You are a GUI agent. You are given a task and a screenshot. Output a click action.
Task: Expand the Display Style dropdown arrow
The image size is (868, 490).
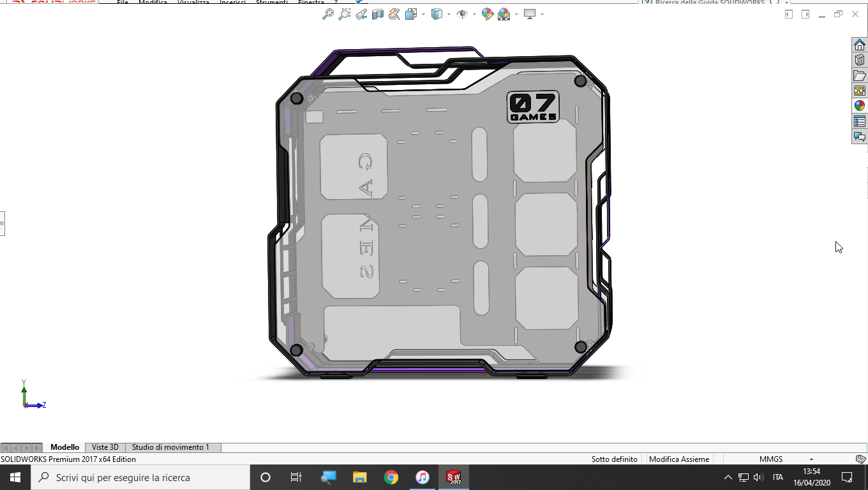[449, 14]
